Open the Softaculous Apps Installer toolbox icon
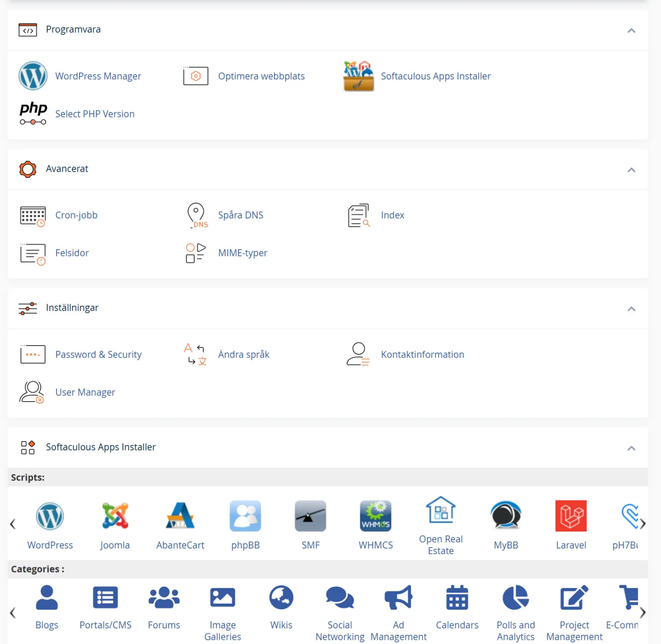661x644 pixels. 359,76
